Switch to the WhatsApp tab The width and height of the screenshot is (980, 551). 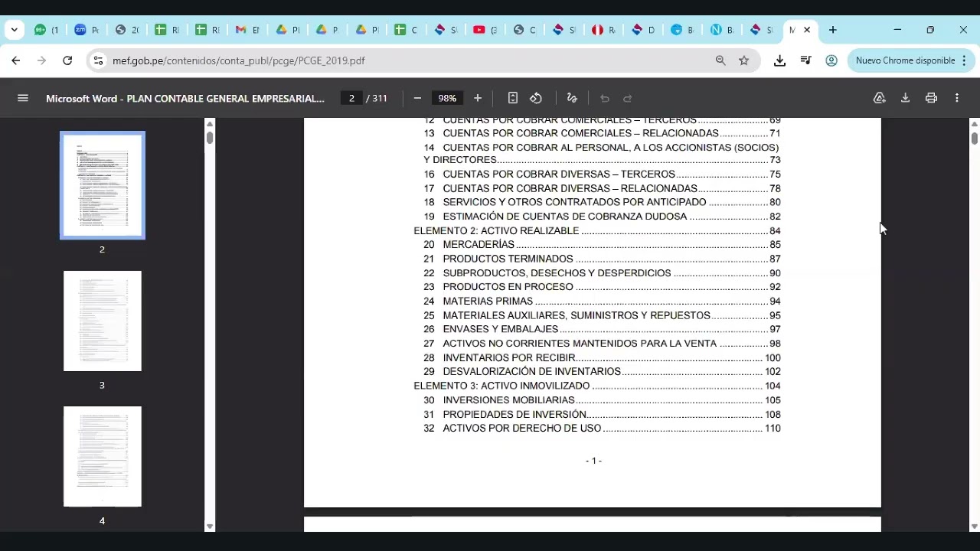47,30
